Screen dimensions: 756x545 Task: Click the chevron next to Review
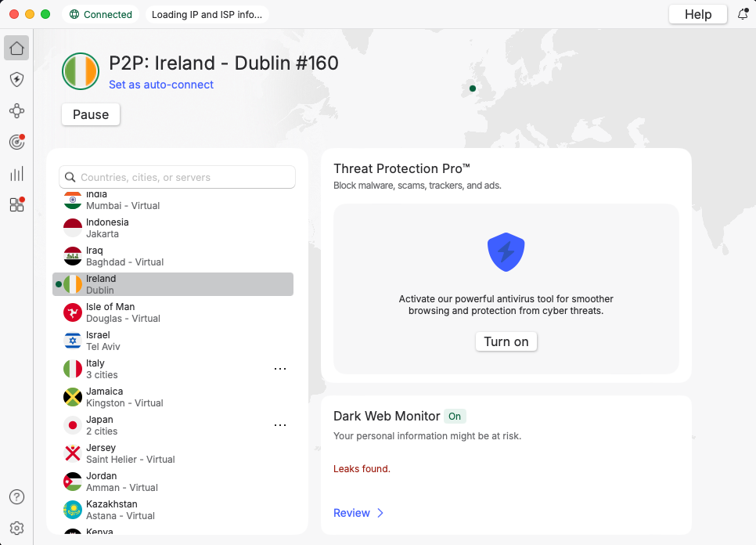[x=380, y=513]
